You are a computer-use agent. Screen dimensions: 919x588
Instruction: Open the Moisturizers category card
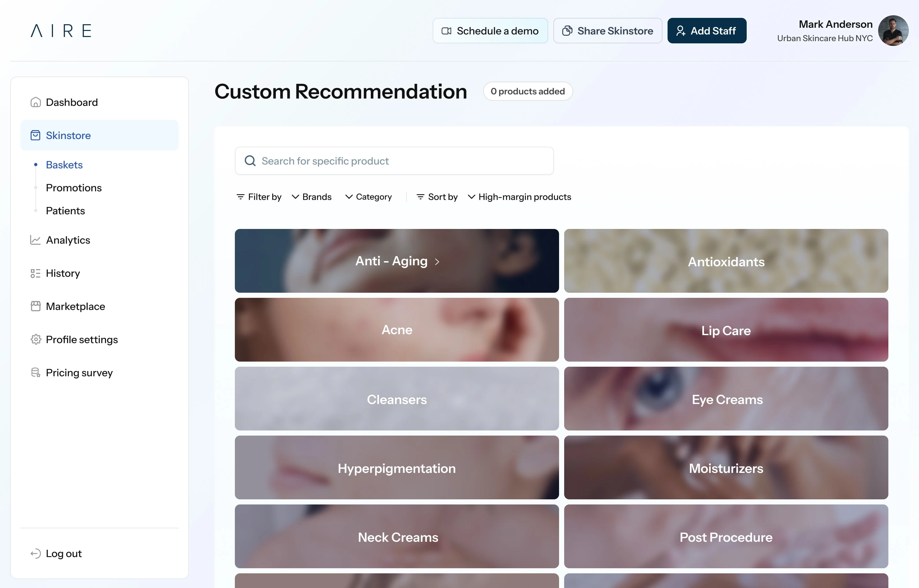[726, 467]
